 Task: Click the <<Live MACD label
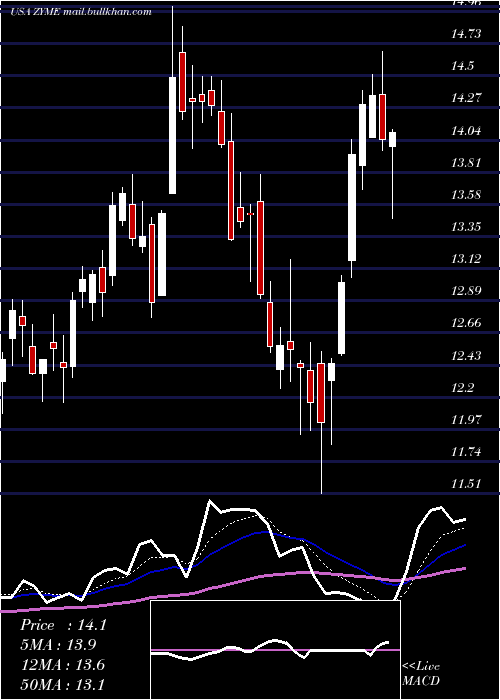tap(421, 674)
